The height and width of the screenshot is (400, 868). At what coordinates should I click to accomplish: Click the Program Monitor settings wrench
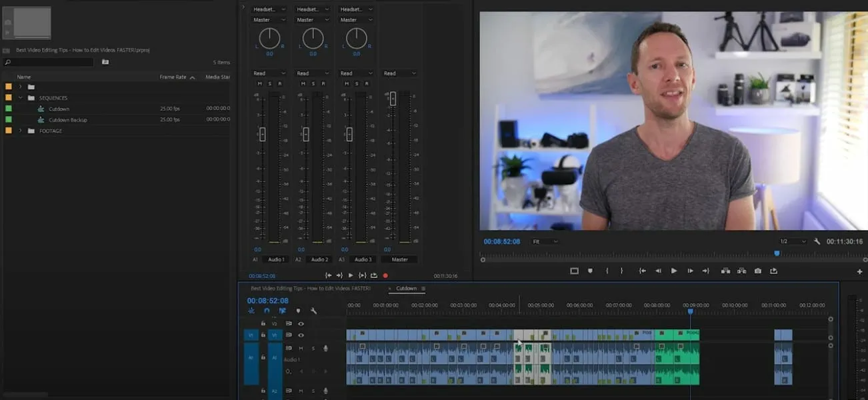(x=817, y=241)
